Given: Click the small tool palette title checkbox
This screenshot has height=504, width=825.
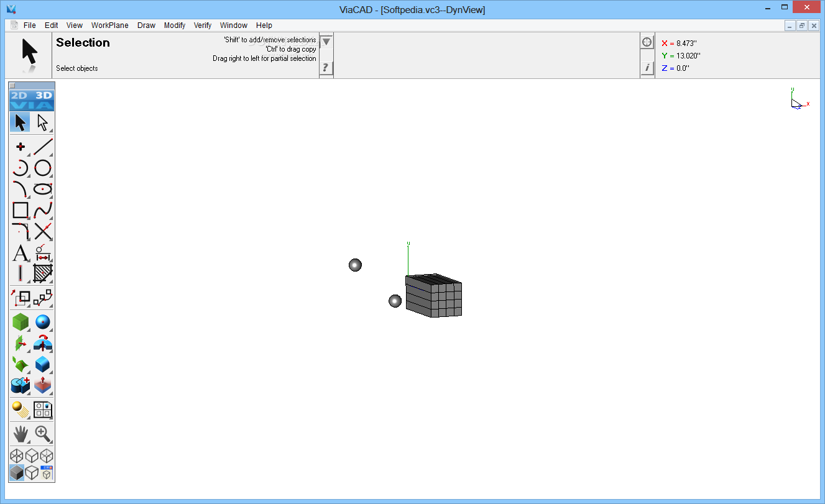Looking at the screenshot, I should pyautogui.click(x=12, y=86).
